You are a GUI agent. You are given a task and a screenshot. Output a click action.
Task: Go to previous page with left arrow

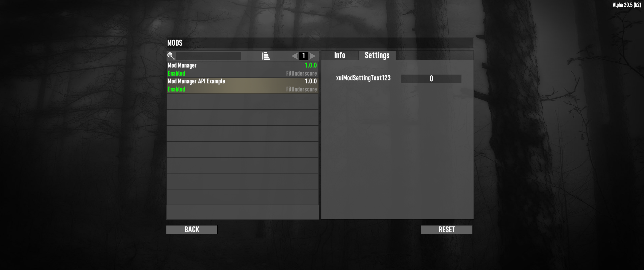pos(295,56)
